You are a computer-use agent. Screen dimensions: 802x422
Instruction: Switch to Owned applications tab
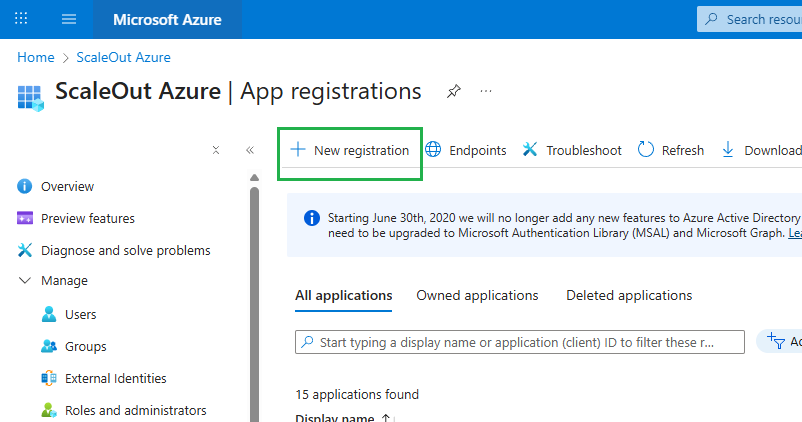point(477,296)
